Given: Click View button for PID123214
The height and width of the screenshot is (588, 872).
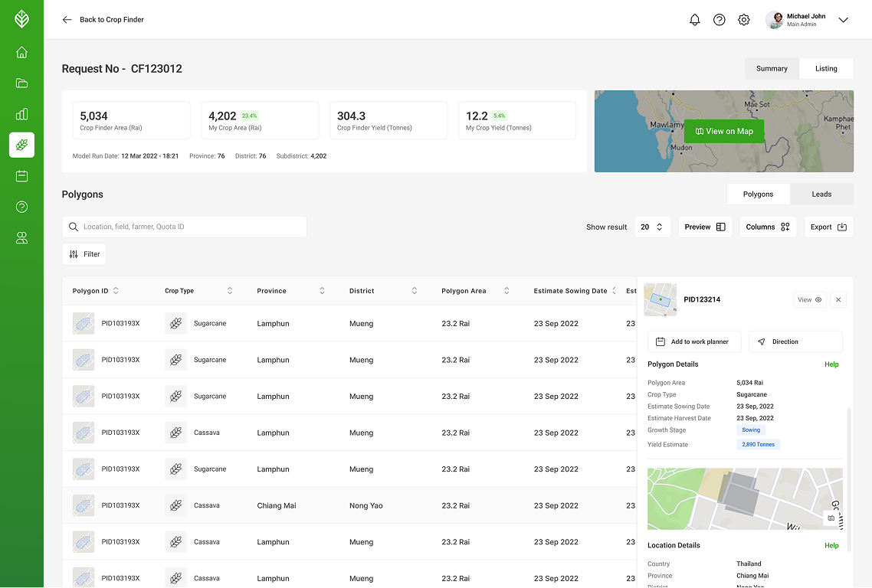Looking at the screenshot, I should (809, 299).
